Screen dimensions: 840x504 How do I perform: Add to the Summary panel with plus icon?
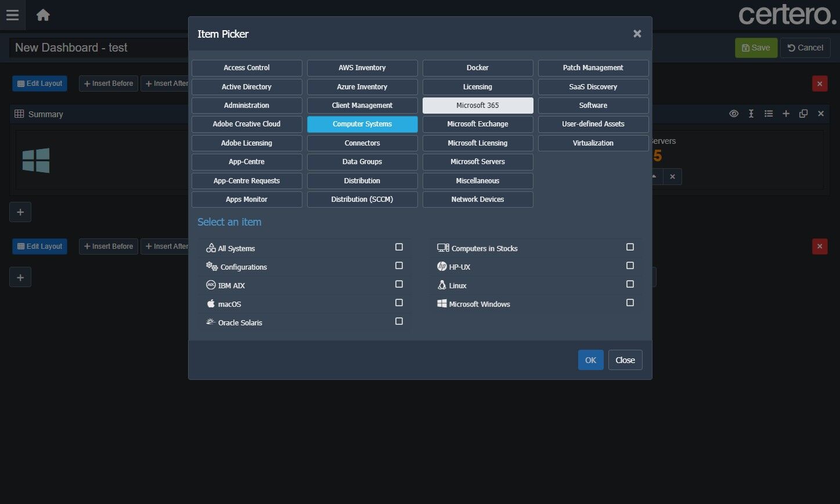[x=786, y=114]
